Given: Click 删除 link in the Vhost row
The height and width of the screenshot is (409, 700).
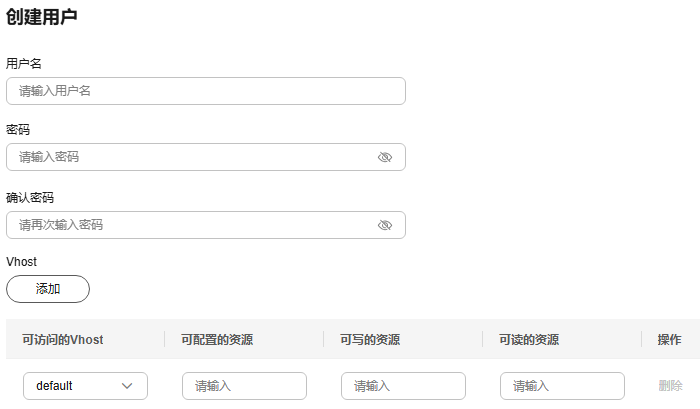Looking at the screenshot, I should pyautogui.click(x=670, y=386).
